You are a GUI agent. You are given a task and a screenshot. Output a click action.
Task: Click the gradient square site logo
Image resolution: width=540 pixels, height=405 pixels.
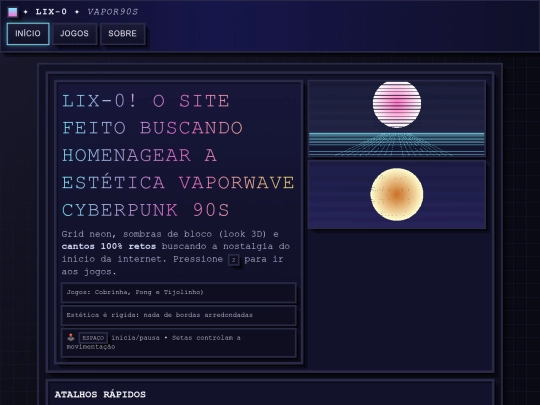point(13,12)
